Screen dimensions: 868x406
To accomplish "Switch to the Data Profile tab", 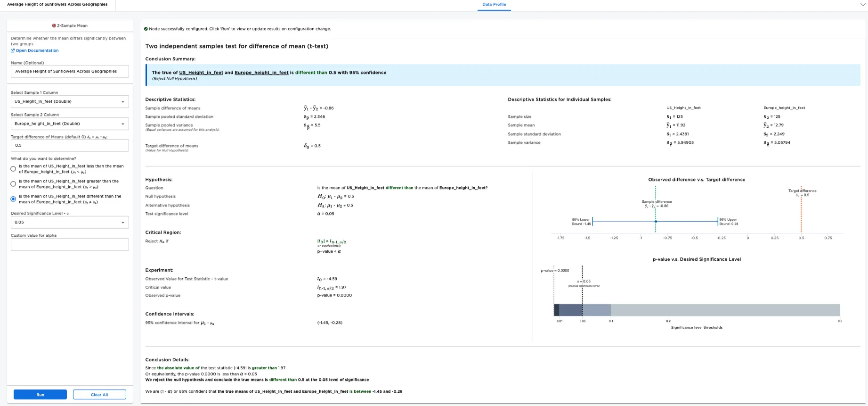I will [494, 5].
